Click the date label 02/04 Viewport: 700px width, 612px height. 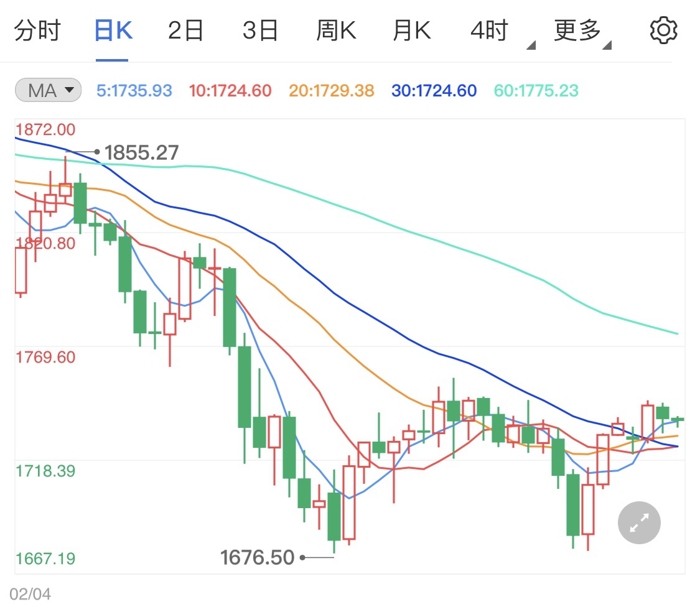30,594
